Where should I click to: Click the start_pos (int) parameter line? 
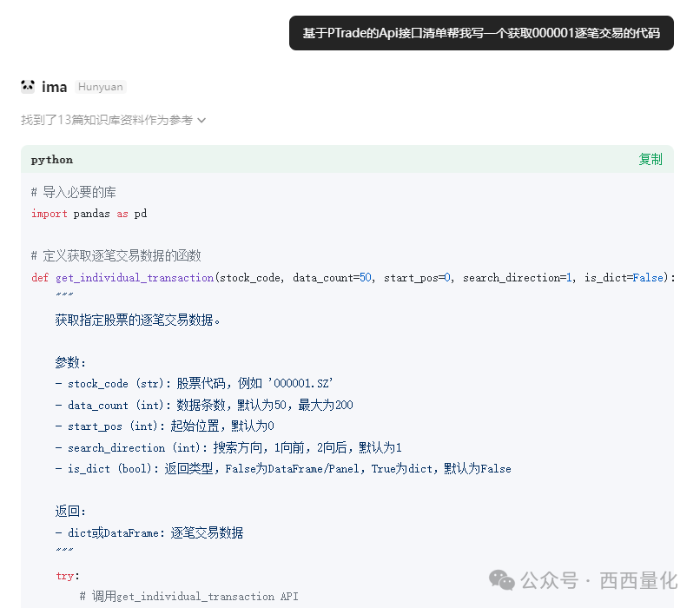coord(165,426)
